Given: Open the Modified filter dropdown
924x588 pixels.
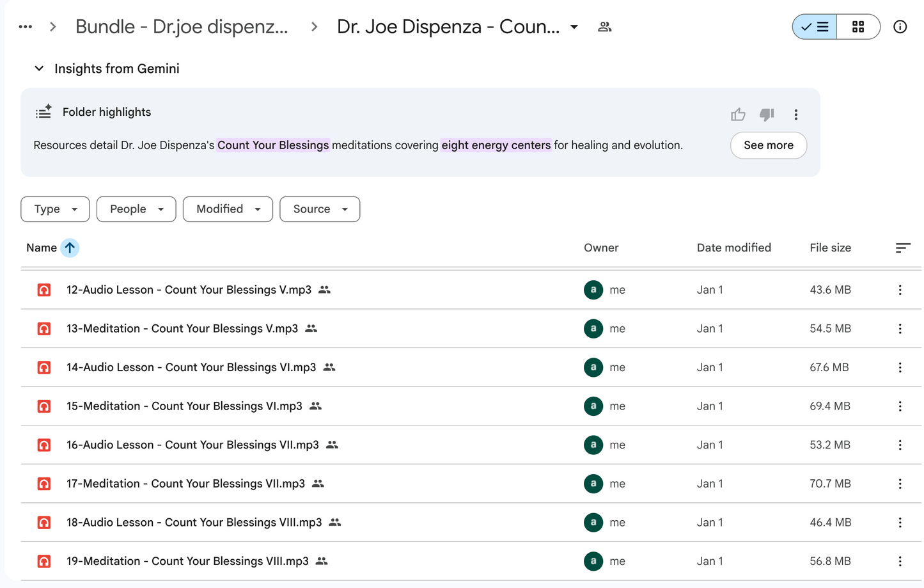Looking at the screenshot, I should pyautogui.click(x=228, y=209).
